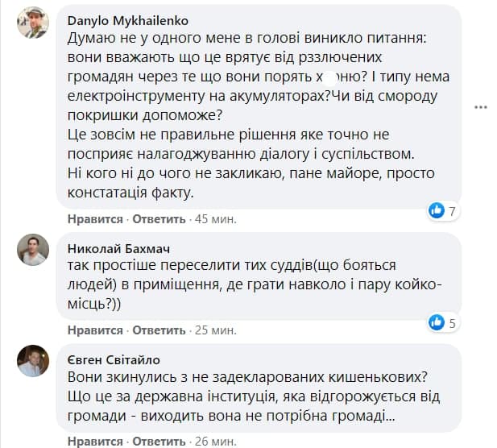View the 5 reactions count on Николай's comment
This screenshot has height=448, width=497.
coord(453,323)
